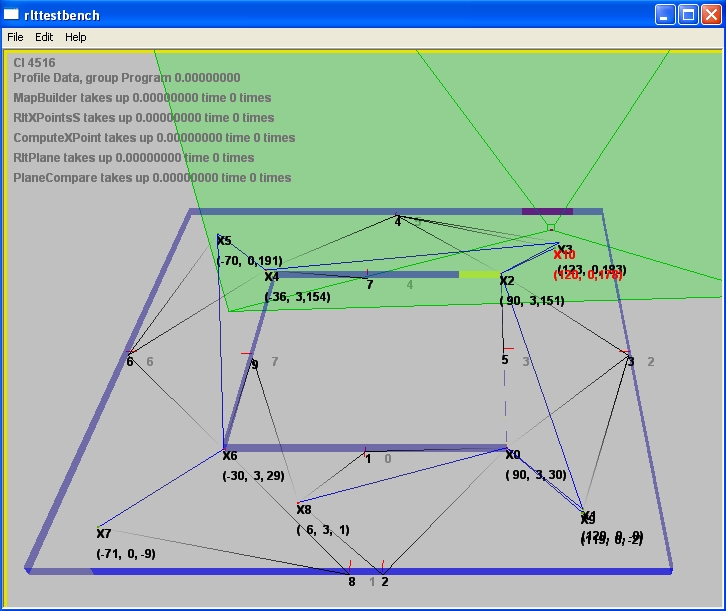The image size is (726, 611).
Task: Select node 3 on the right wall
Action: pyautogui.click(x=629, y=360)
